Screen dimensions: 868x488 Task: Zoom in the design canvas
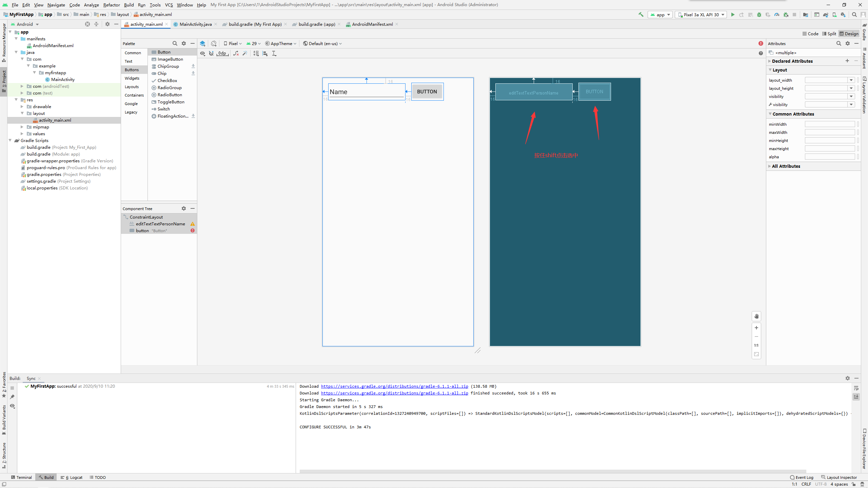(x=756, y=328)
